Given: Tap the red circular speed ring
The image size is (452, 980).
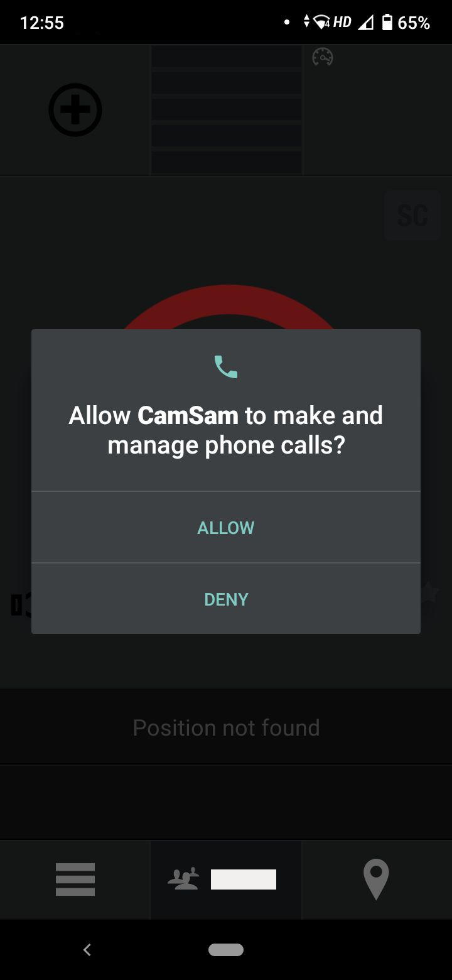Looking at the screenshot, I should tap(226, 307).
